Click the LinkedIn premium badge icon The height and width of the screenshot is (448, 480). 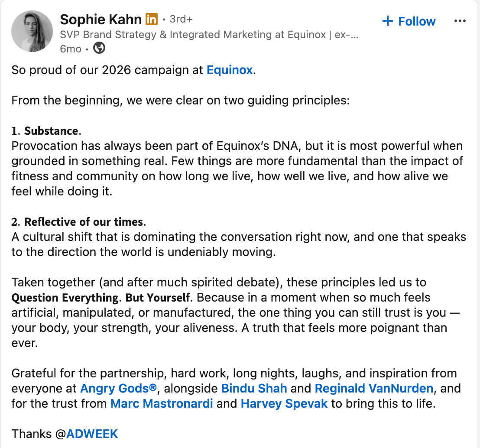151,19
